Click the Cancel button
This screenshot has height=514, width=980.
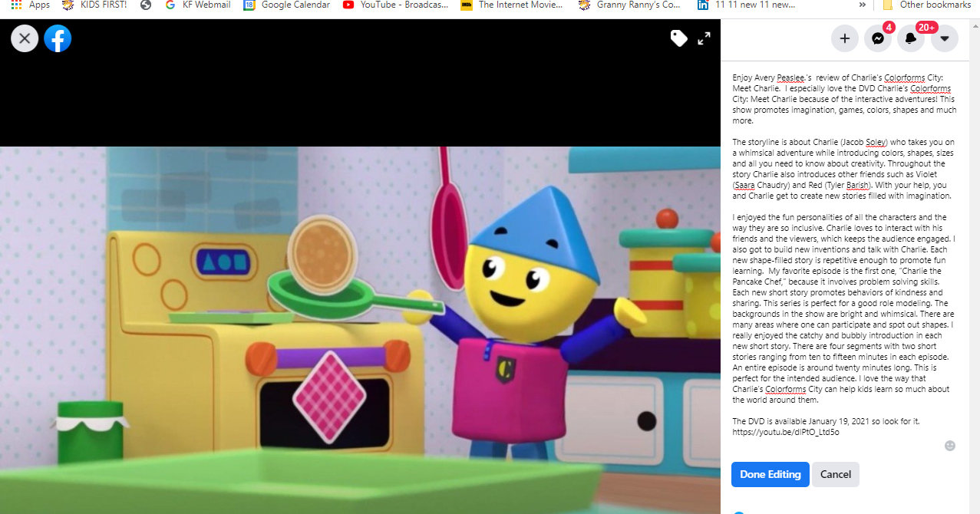pos(836,474)
